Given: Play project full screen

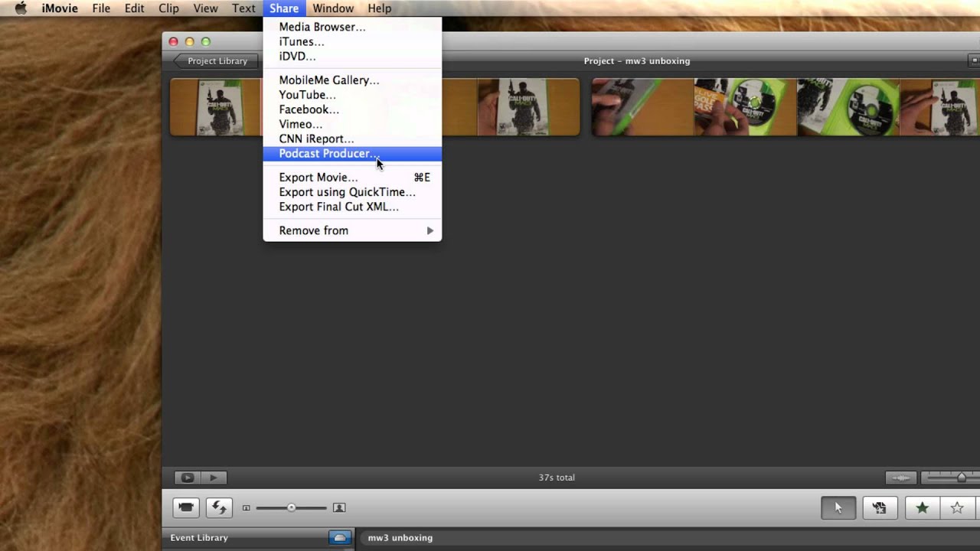Looking at the screenshot, I should [x=186, y=478].
